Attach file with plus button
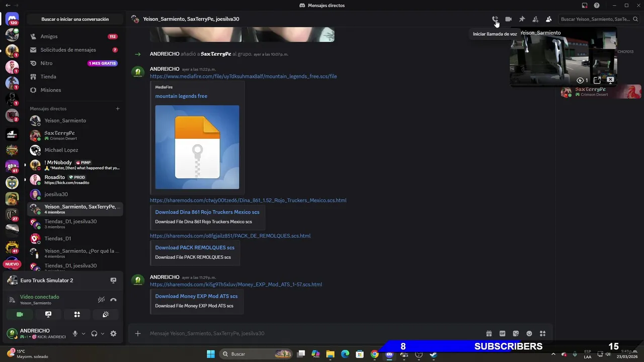Viewport: 644px width, 362px height. click(138, 333)
